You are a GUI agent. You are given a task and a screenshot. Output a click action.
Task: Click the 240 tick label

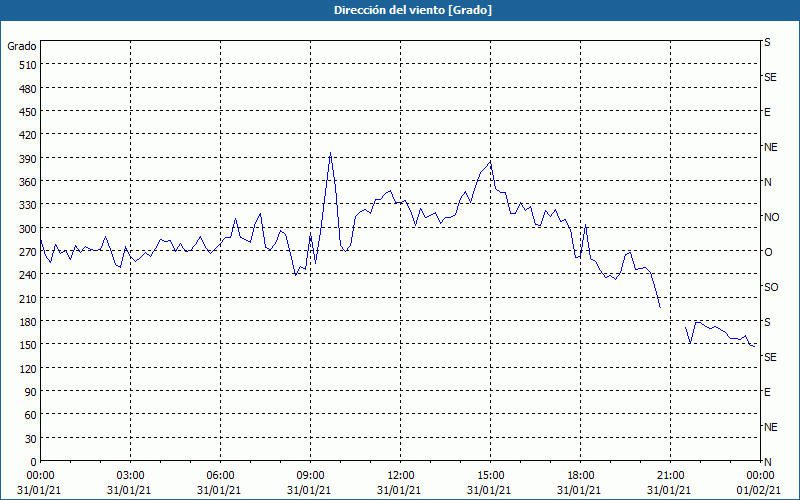pyautogui.click(x=28, y=275)
